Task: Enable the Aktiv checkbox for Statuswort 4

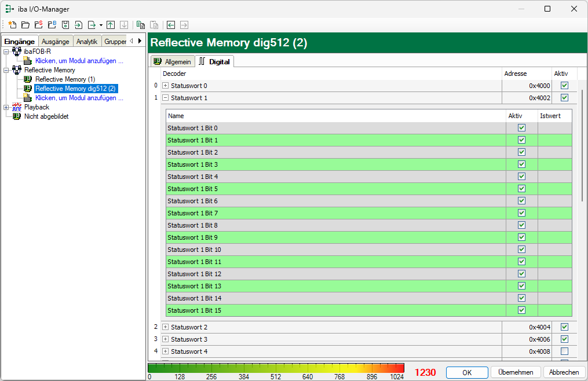Action: [x=564, y=351]
